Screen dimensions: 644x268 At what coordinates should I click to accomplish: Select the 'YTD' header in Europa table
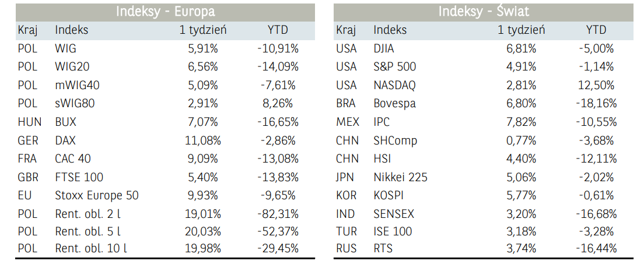pyautogui.click(x=278, y=30)
